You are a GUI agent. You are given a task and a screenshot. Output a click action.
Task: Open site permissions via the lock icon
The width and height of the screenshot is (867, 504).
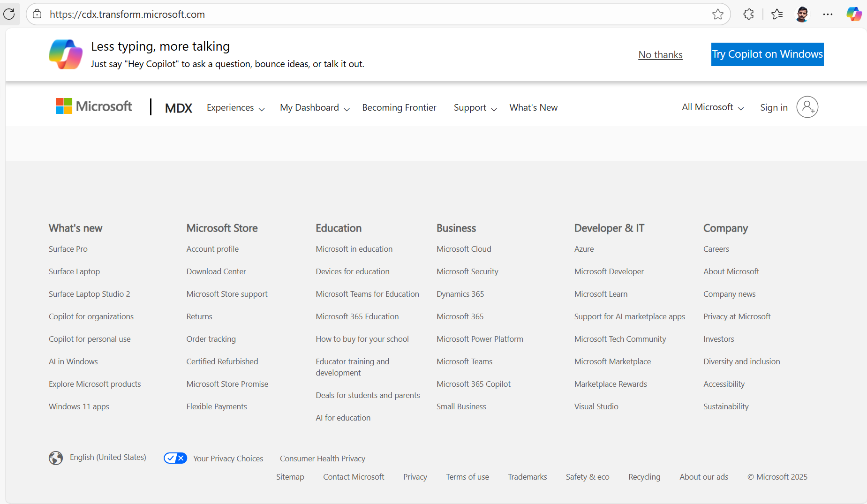point(37,14)
